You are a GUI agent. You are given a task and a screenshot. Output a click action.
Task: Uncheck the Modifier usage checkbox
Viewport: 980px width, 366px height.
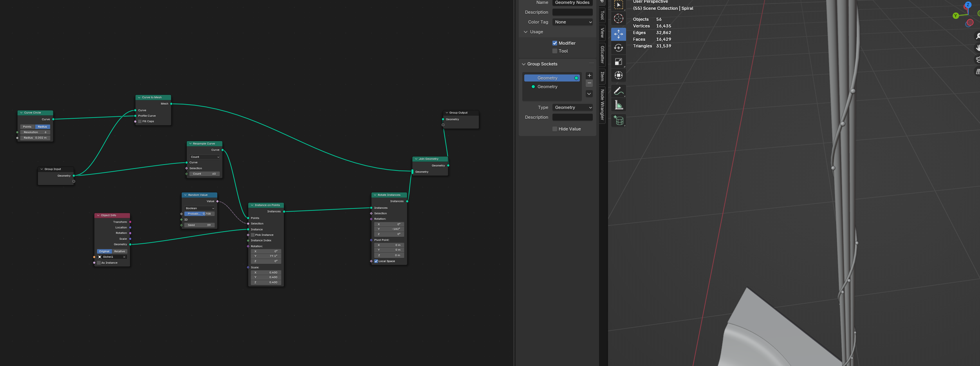[x=554, y=43]
